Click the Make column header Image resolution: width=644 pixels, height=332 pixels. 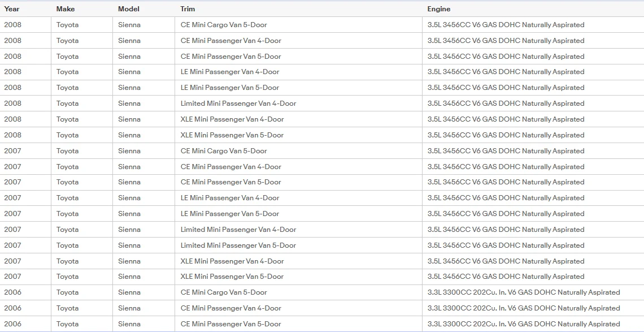coord(66,8)
